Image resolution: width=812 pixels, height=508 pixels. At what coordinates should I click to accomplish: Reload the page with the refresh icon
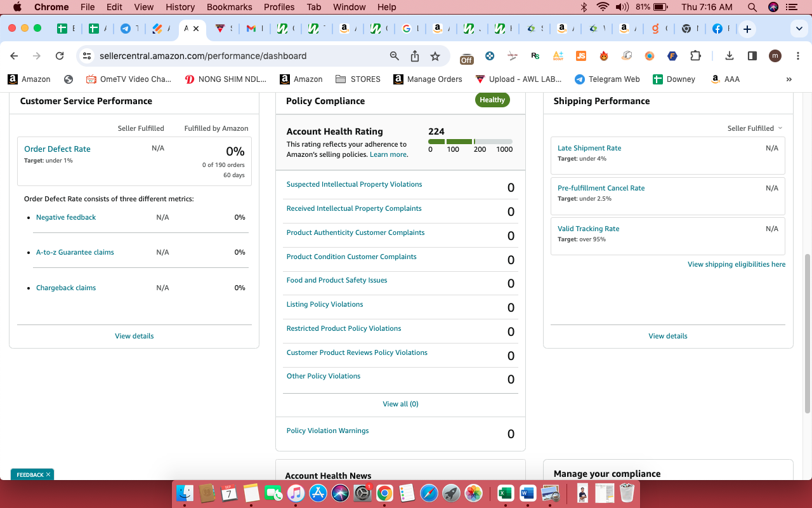coord(60,56)
